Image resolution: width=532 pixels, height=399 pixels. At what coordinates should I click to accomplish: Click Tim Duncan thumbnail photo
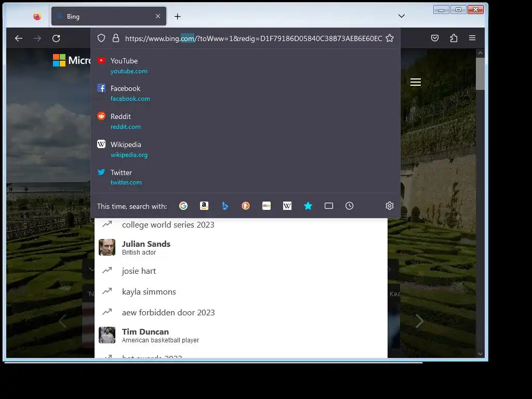click(107, 335)
